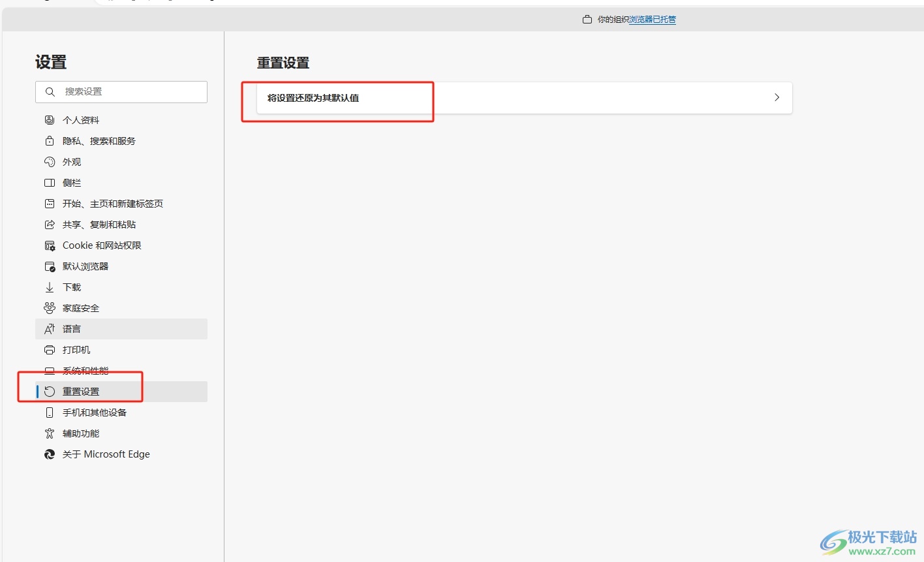Click 将设置还原为其默认值 option
The height and width of the screenshot is (562, 924).
pos(524,98)
